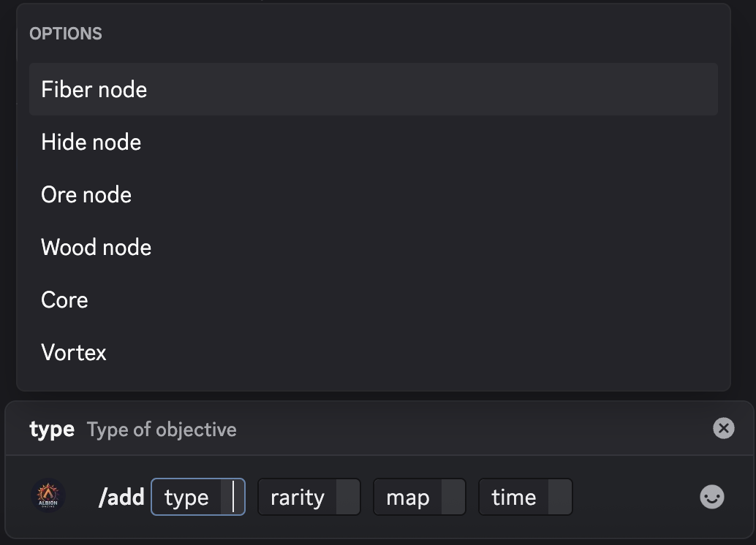The height and width of the screenshot is (545, 756).
Task: Select Vortex from the options list
Action: tap(74, 353)
